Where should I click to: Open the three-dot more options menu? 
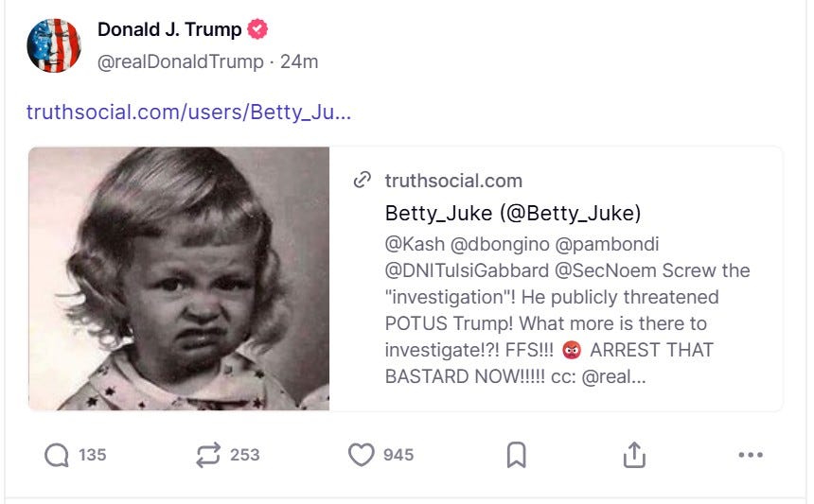pos(751,455)
